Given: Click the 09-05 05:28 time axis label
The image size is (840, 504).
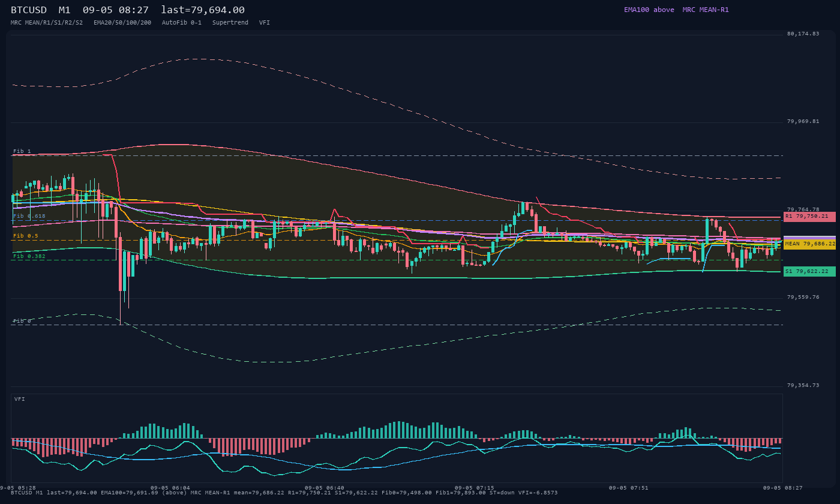Looking at the screenshot, I should point(18,488).
